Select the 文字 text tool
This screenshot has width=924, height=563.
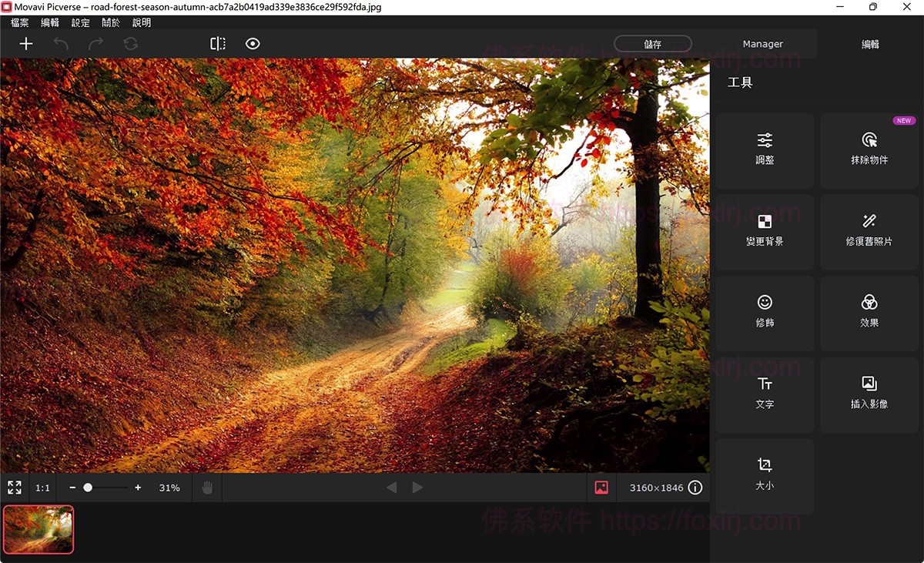(x=764, y=394)
